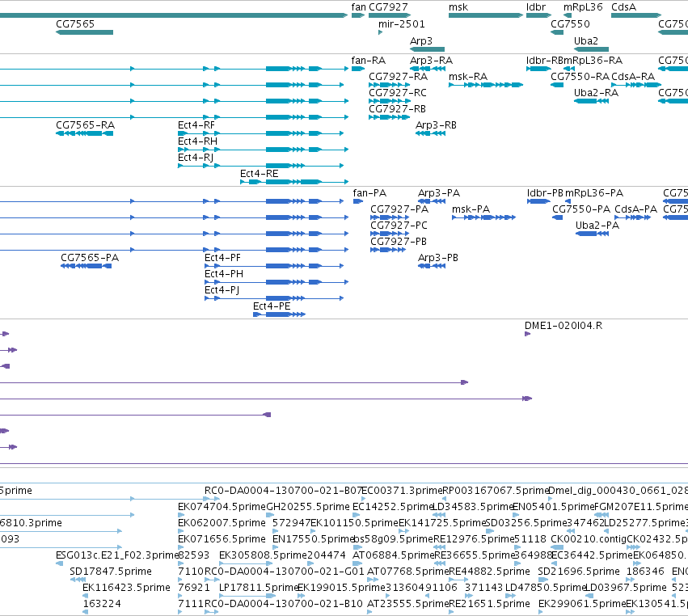Click the CG7927-RA transcript
This screenshot has height=616, width=688.
[389, 85]
